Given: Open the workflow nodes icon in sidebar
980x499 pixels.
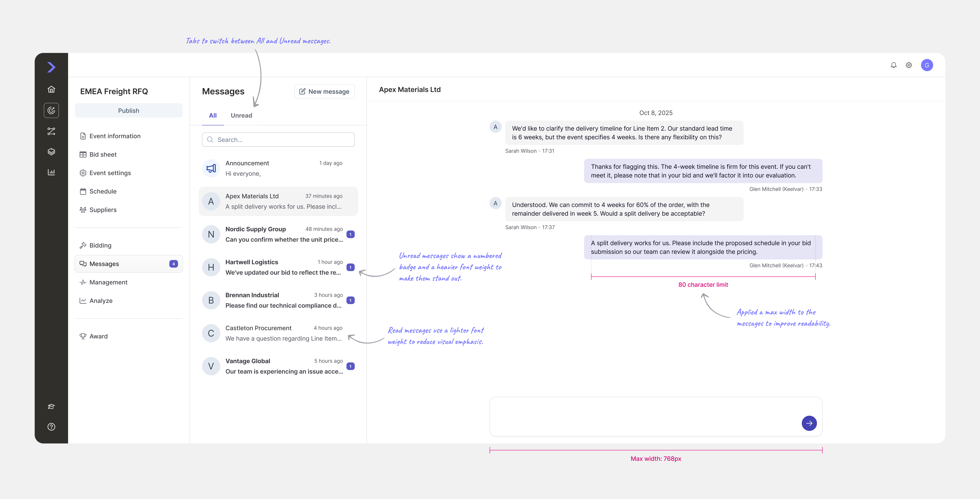Looking at the screenshot, I should pyautogui.click(x=51, y=131).
